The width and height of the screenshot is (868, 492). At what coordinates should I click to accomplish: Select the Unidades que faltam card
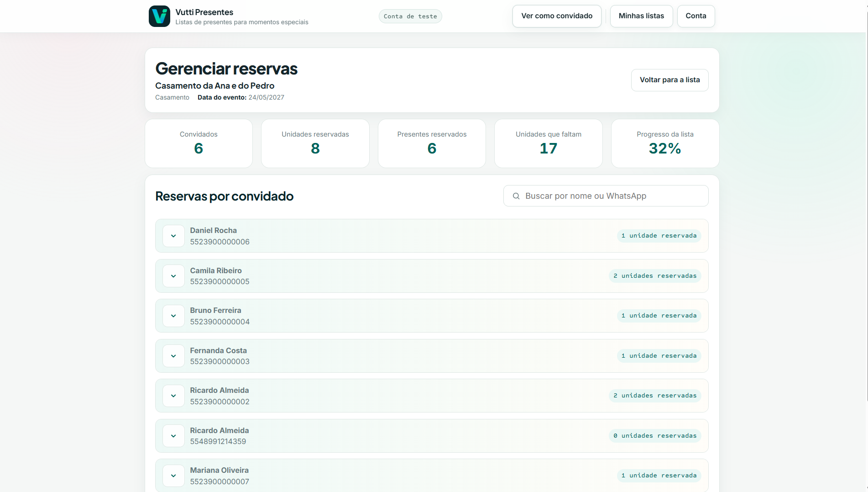(x=548, y=143)
